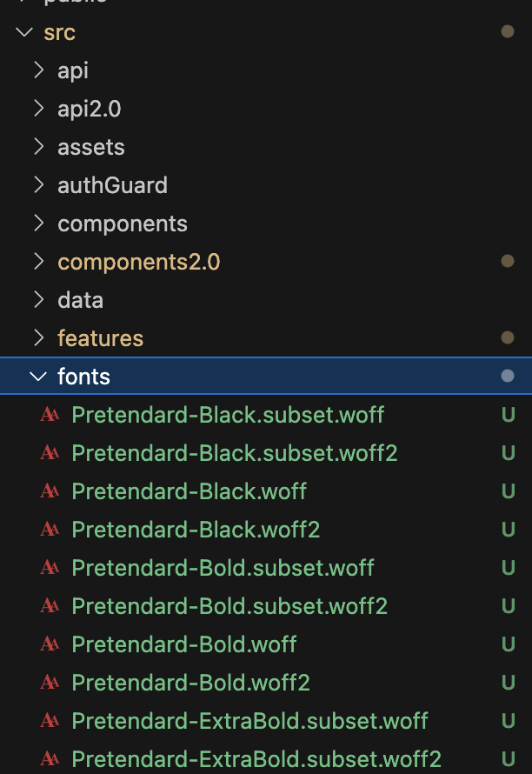This screenshot has width=532, height=774.
Task: Click untracked U badge of Pretendard-ExtraBold.subset.woff
Action: click(x=509, y=721)
